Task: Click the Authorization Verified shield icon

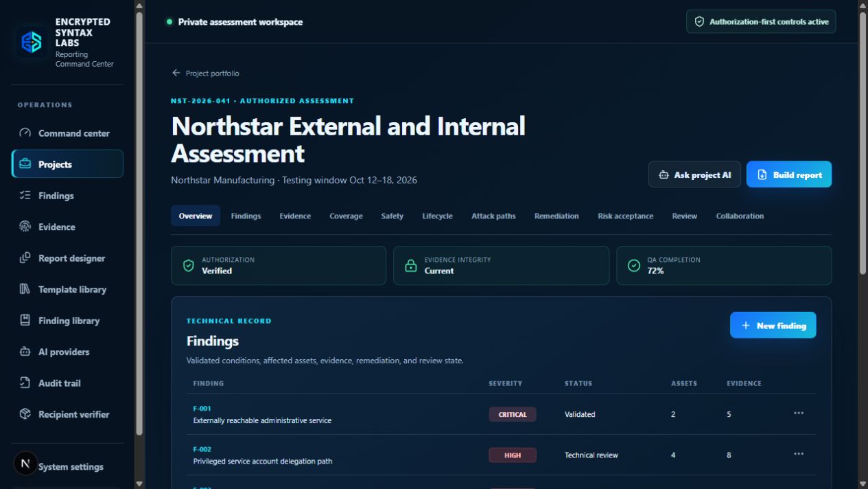Action: point(189,266)
